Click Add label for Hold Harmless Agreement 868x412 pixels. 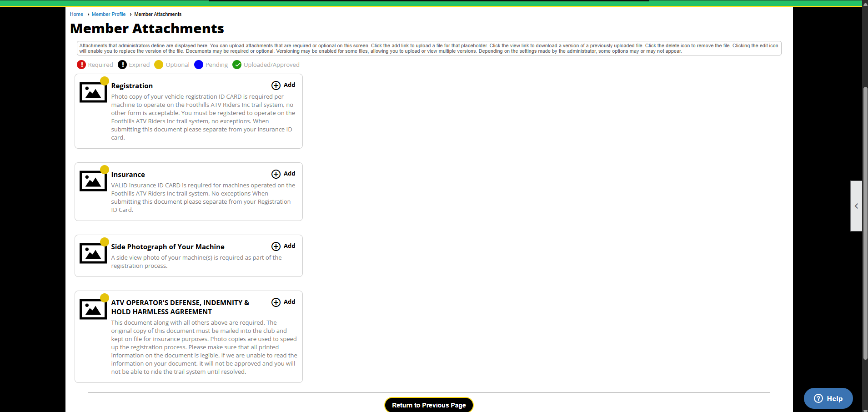click(290, 302)
